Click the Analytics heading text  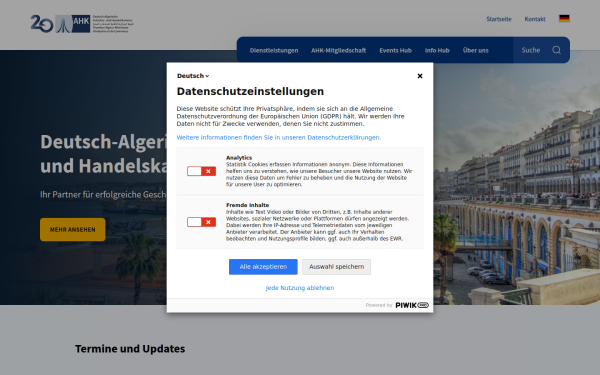[239, 157]
